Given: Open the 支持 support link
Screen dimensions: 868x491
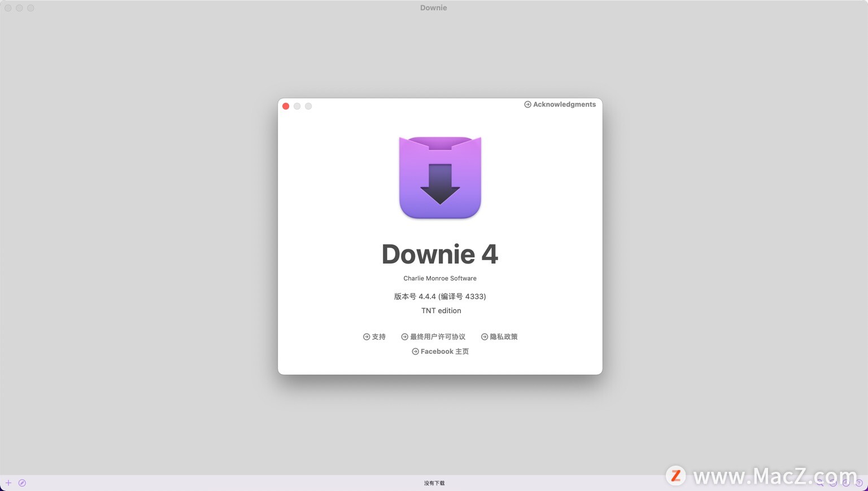Looking at the screenshot, I should coord(378,337).
